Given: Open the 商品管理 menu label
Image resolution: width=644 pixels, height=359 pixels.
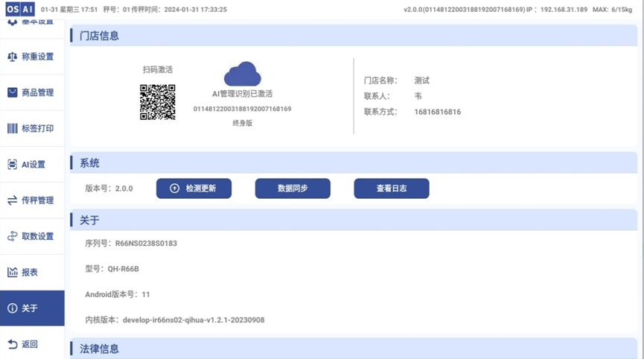Looking at the screenshot, I should [x=37, y=92].
